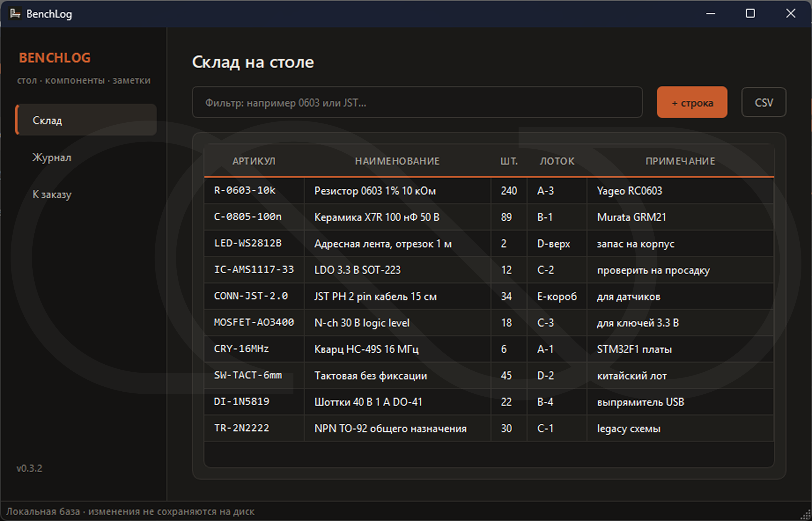Select tray cell E-короб
This screenshot has height=521, width=812.
click(x=557, y=296)
